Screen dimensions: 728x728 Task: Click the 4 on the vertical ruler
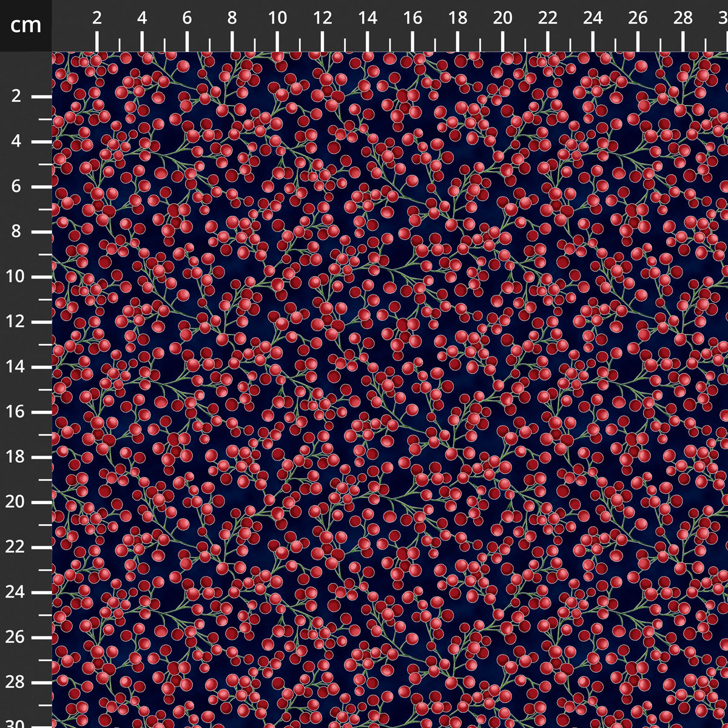pyautogui.click(x=16, y=141)
